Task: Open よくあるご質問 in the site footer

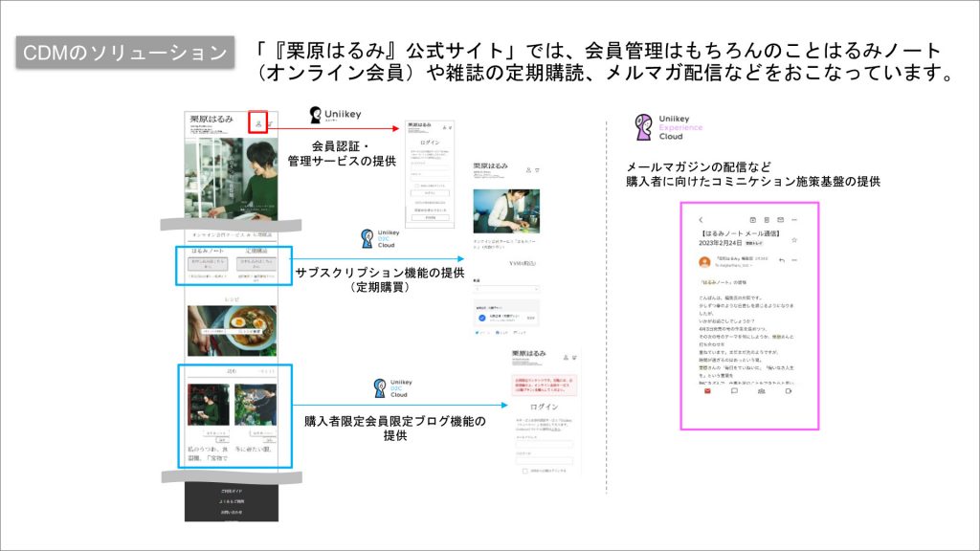Action: pyautogui.click(x=232, y=501)
